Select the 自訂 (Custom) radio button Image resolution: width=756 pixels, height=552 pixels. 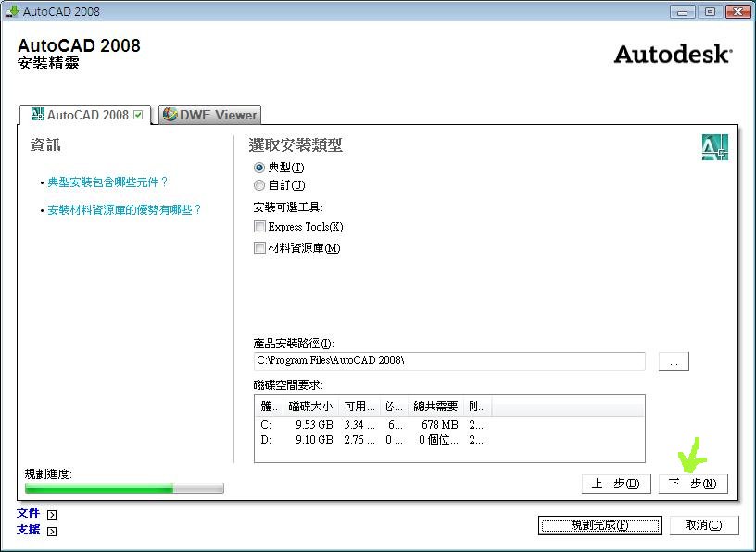pyautogui.click(x=259, y=185)
